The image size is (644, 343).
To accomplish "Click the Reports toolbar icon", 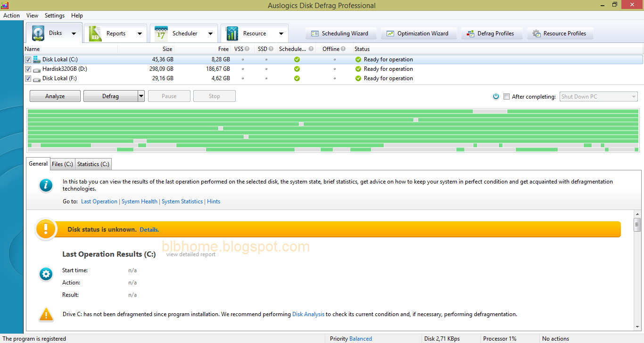I will (x=95, y=33).
